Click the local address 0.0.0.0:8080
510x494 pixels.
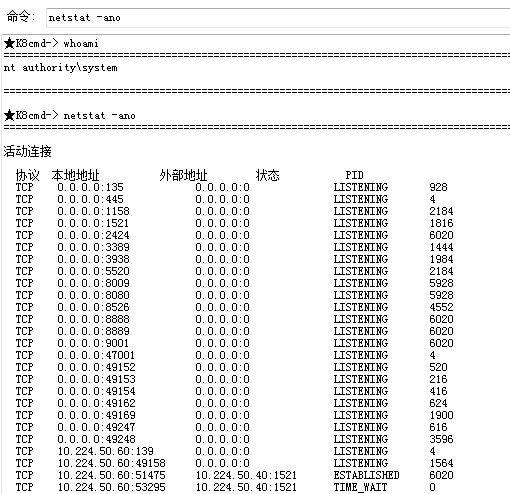tap(93, 295)
